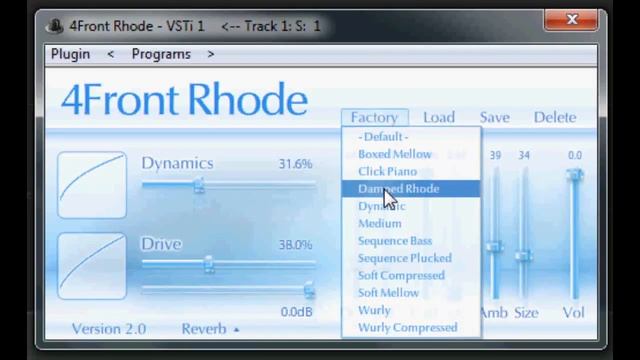The image size is (640, 360).
Task: Click the Drive 38.0% value
Action: point(296,245)
